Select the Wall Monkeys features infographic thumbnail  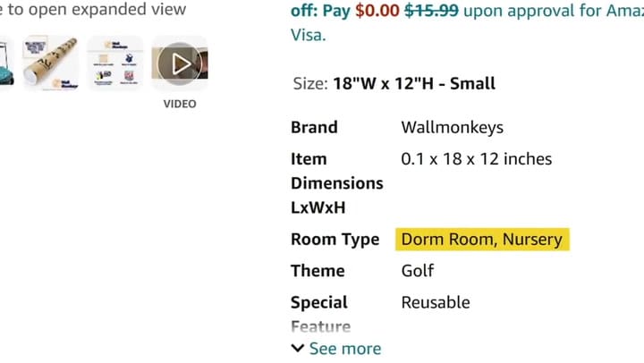pos(115,63)
